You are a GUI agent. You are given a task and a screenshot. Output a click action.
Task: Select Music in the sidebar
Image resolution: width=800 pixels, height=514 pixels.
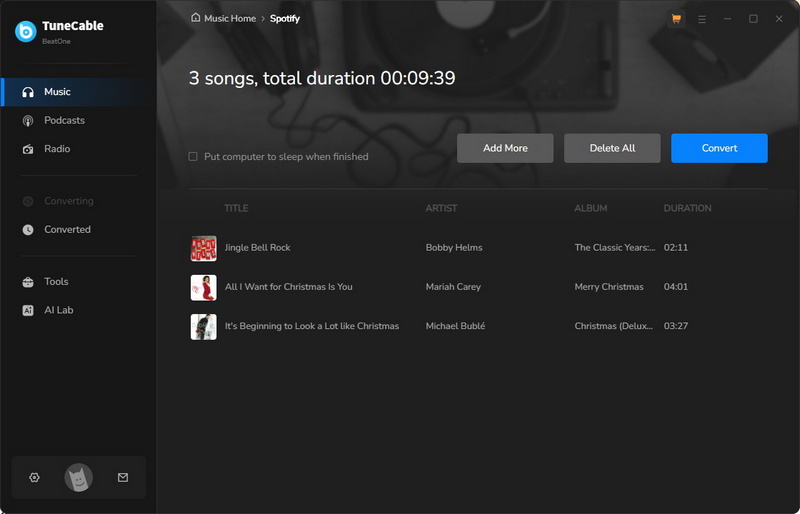pyautogui.click(x=79, y=92)
